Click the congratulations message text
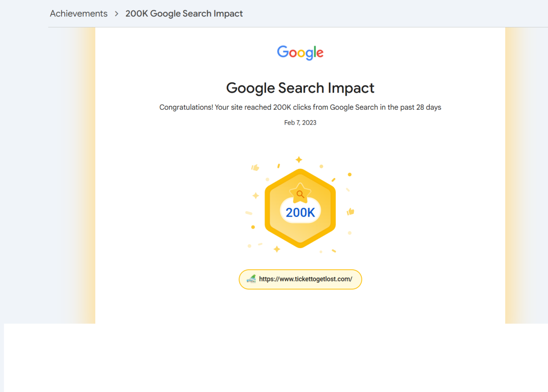 [300, 107]
